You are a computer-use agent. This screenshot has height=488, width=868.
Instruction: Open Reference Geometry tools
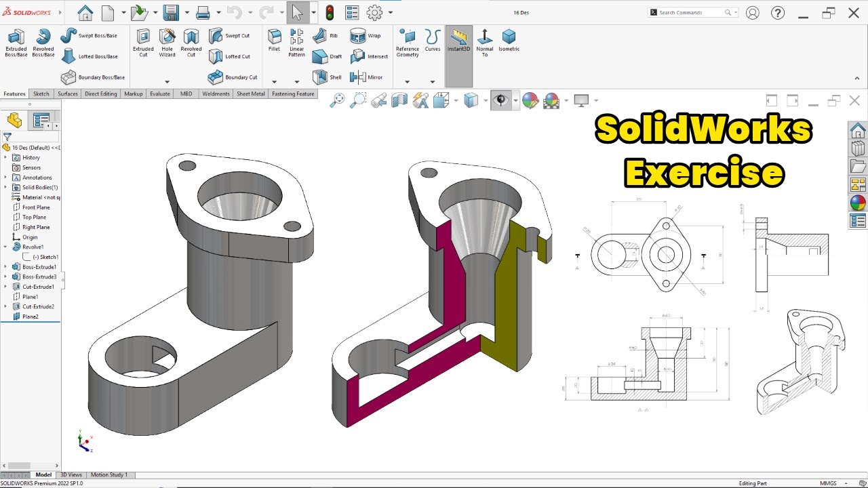[408, 43]
